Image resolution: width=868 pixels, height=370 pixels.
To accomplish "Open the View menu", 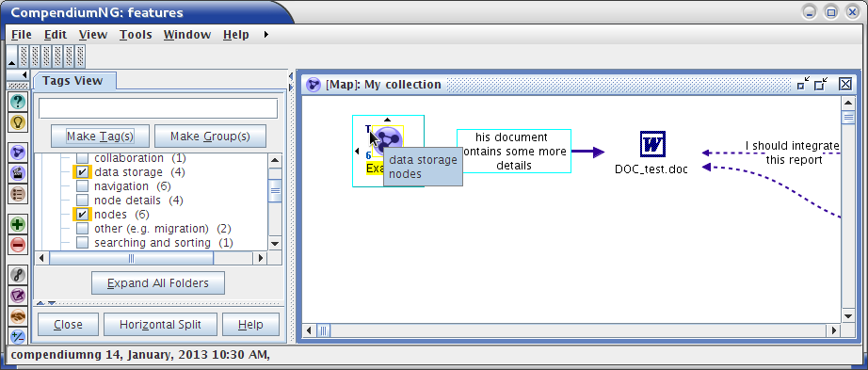I will 93,34.
